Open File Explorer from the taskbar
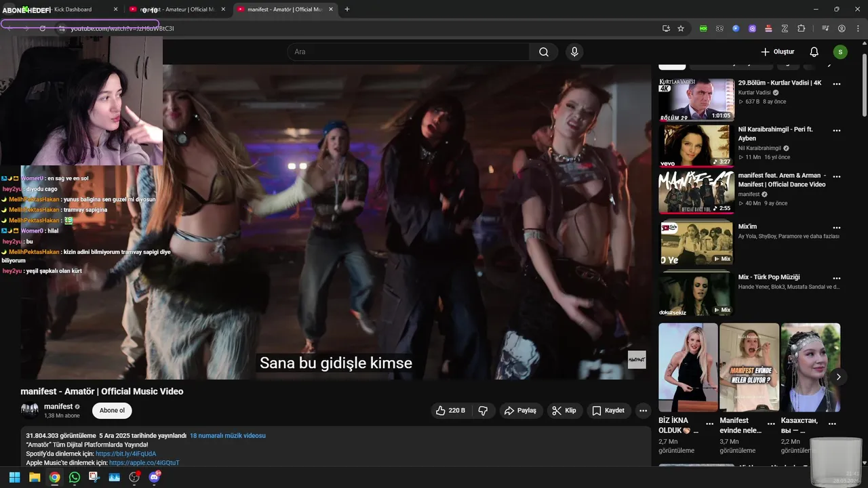868x488 pixels. click(x=35, y=477)
